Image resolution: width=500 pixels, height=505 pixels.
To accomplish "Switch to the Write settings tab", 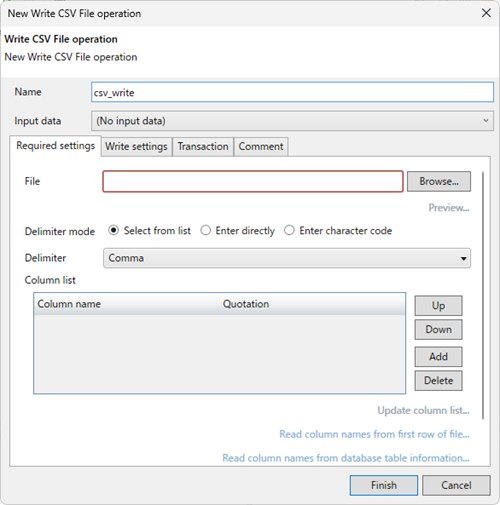I will (x=136, y=146).
